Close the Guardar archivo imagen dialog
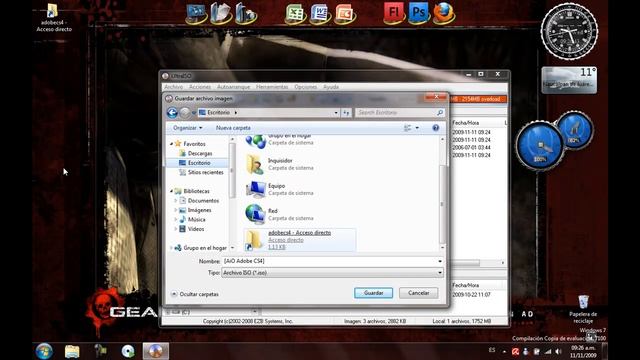 (x=436, y=97)
